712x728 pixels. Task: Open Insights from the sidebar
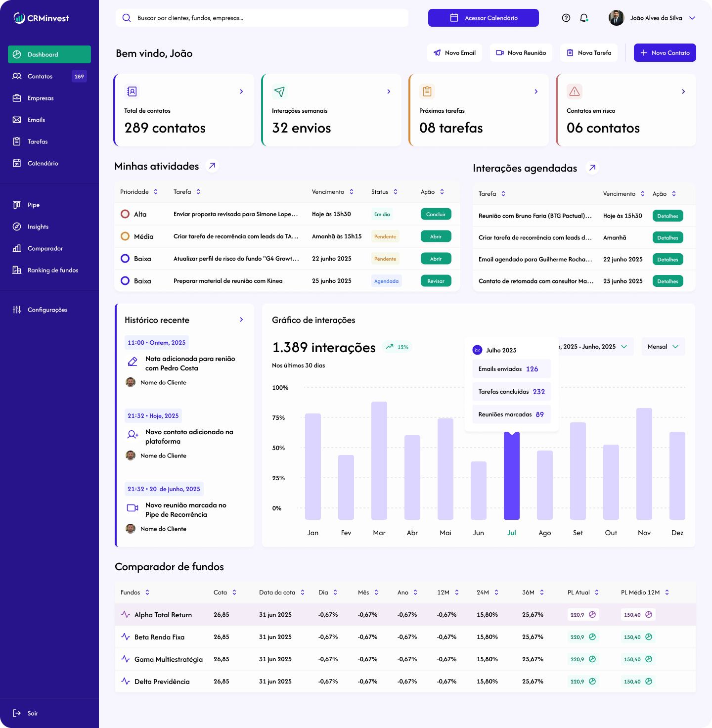click(x=38, y=227)
